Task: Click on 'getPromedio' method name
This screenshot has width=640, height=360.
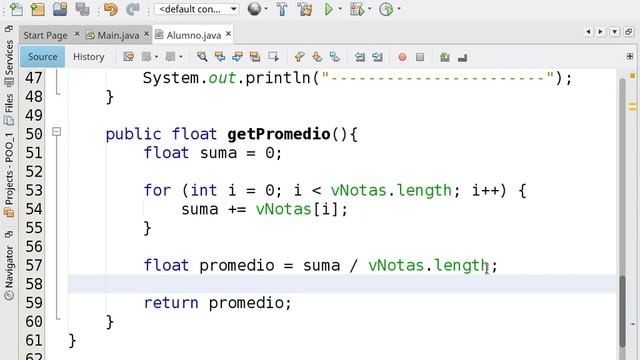Action: coord(279,134)
